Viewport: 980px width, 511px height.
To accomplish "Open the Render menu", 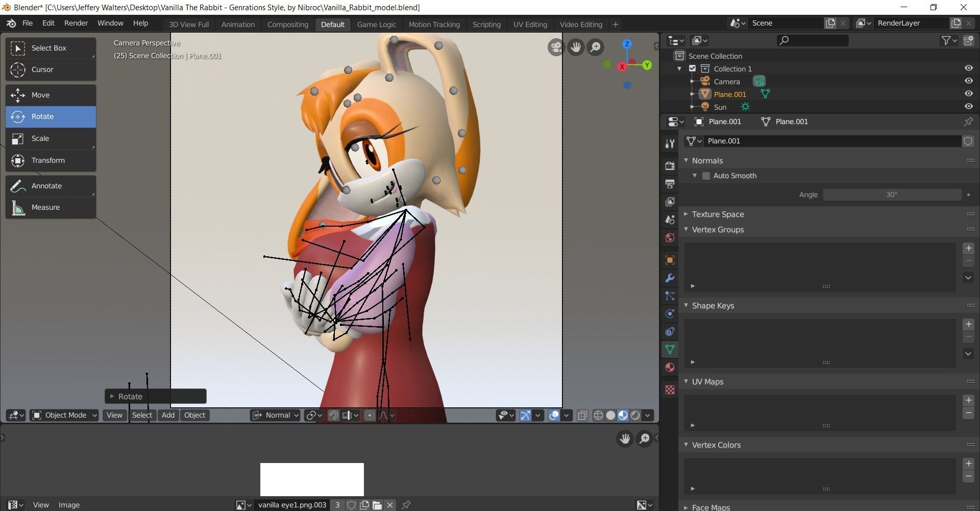I will coord(76,23).
